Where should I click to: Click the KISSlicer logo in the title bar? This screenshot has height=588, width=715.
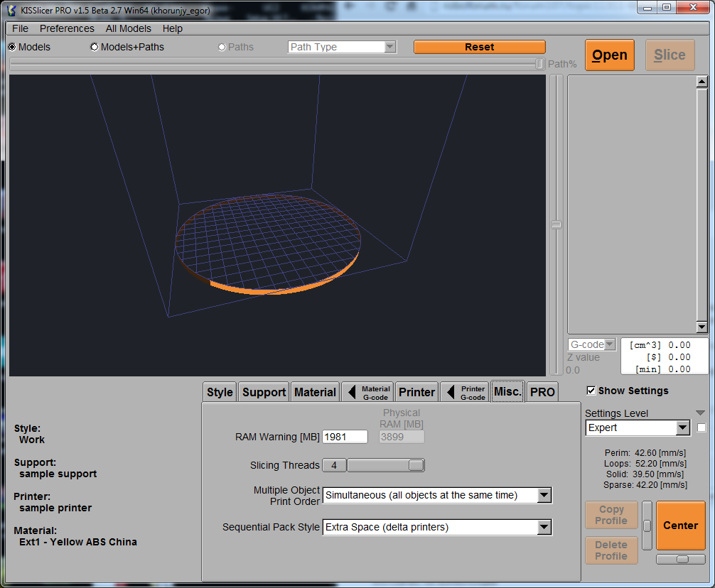coord(11,11)
